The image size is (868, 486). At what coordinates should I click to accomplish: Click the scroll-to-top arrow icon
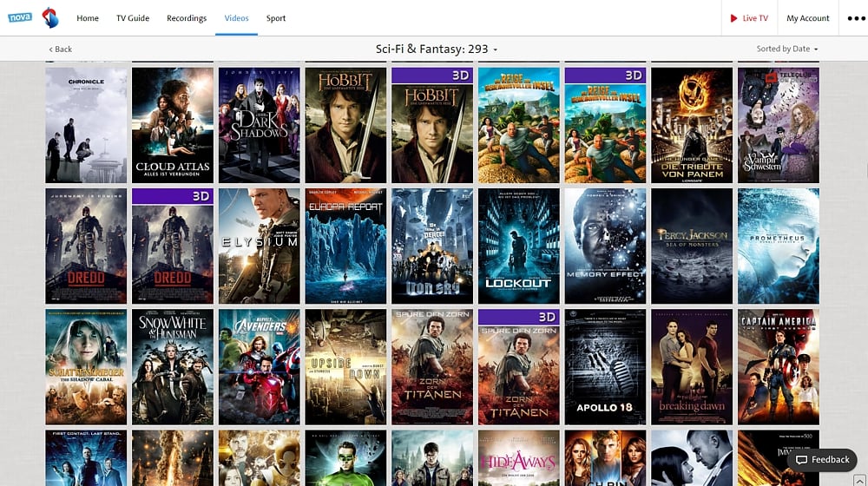pyautogui.click(x=859, y=481)
